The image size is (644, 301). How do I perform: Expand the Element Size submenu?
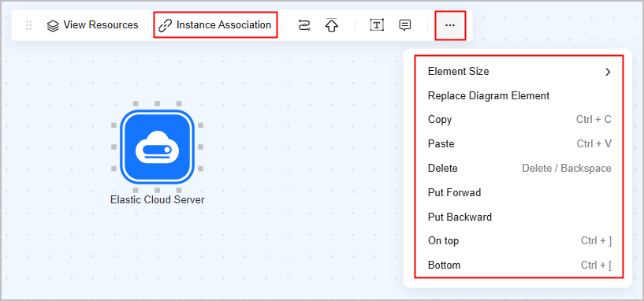pyautogui.click(x=519, y=72)
